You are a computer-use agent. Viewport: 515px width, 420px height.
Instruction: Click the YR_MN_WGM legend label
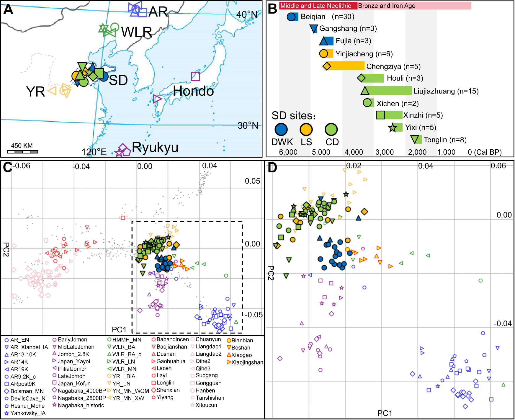[x=130, y=391]
